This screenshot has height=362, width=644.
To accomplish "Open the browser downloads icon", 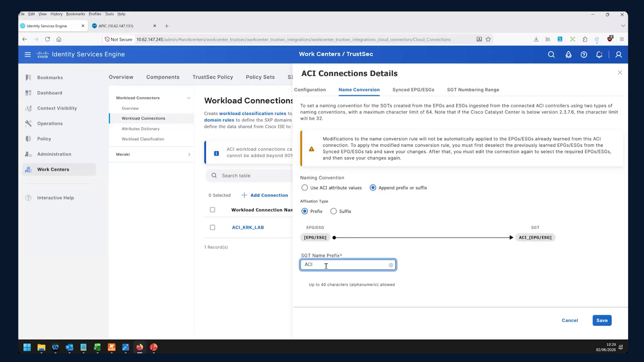I will click(x=536, y=39).
